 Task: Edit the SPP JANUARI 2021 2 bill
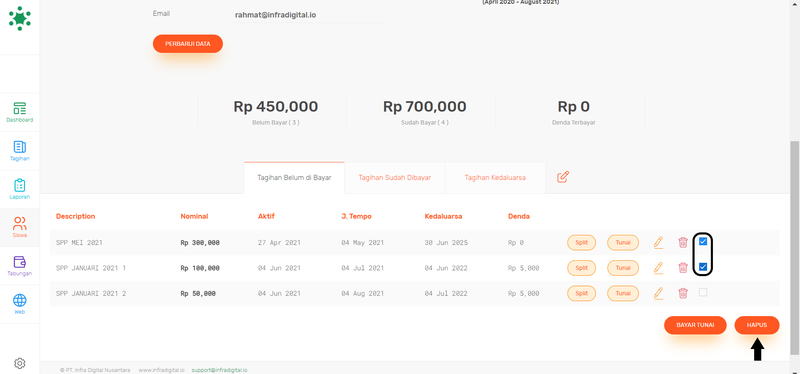(658, 293)
